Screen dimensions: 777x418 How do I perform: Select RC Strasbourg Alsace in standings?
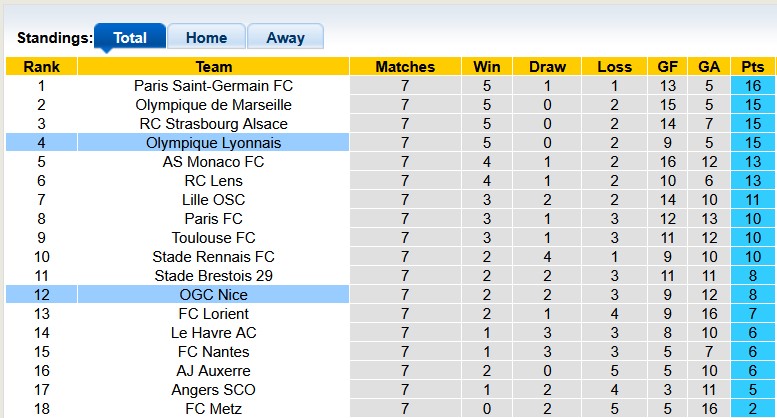pos(214,124)
